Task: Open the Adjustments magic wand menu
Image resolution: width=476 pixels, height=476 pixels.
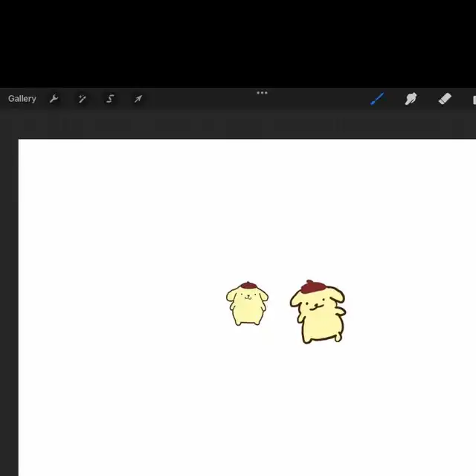Action: point(82,98)
